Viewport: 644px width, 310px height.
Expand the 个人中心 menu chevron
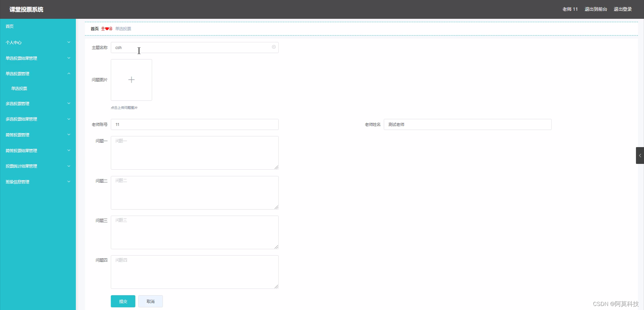pos(69,42)
